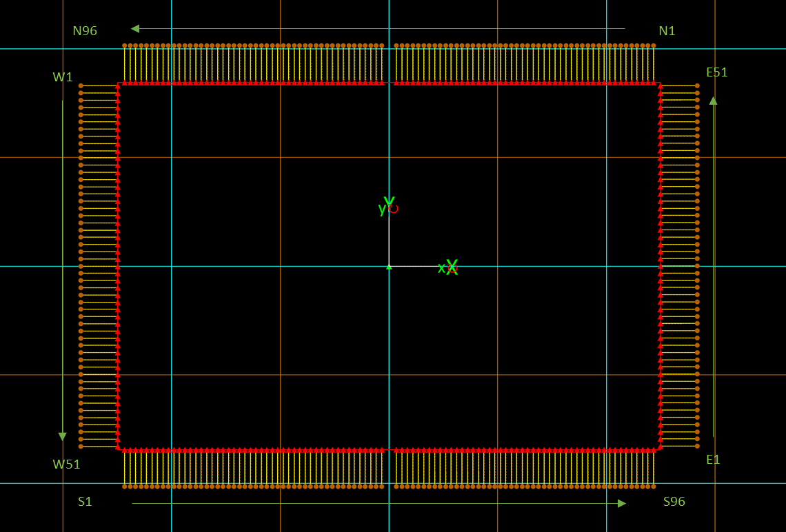Click the red circle handle beside the Y label
The width and height of the screenshot is (786, 532).
click(394, 209)
